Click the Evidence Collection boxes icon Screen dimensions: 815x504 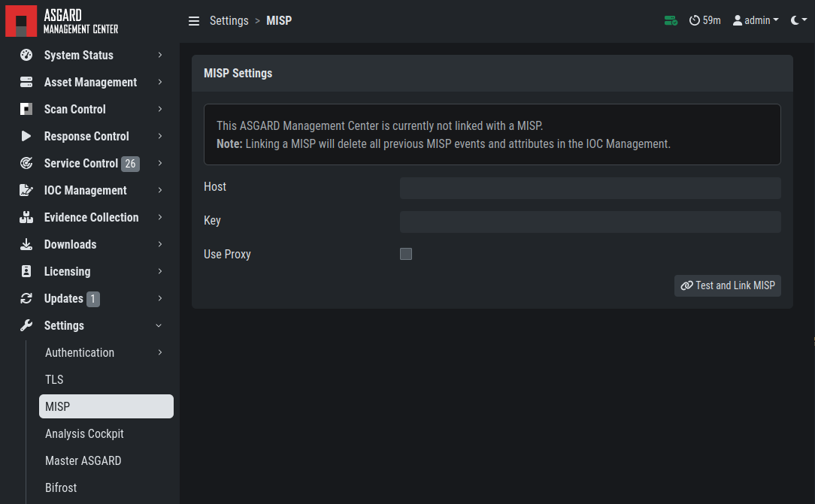(x=26, y=217)
